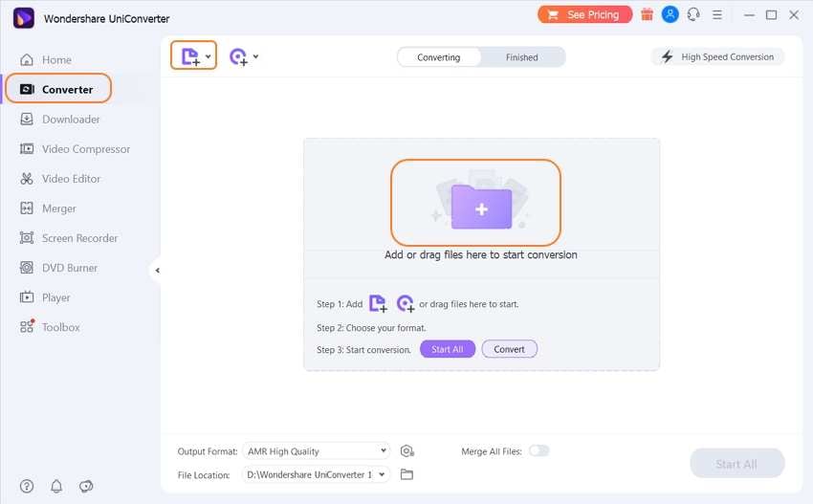813x504 pixels.
Task: Click the bottom-right Start All button
Action: click(736, 464)
